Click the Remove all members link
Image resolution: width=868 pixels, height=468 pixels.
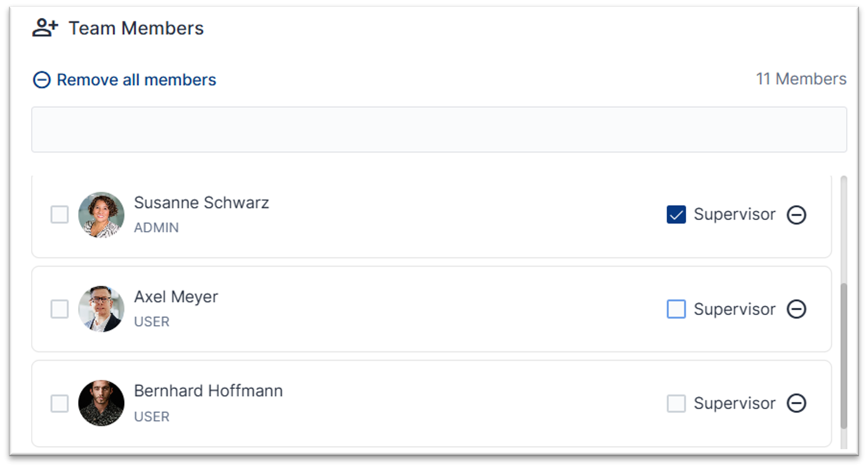click(137, 79)
